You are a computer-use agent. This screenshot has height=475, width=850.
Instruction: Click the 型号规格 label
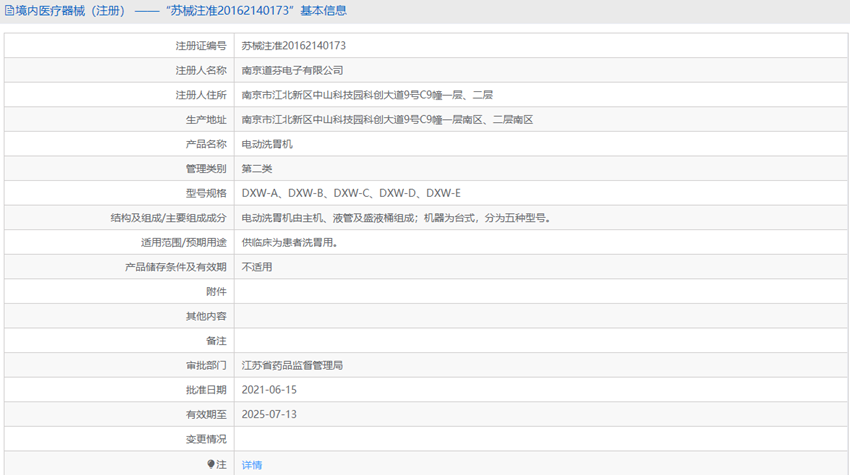206,193
